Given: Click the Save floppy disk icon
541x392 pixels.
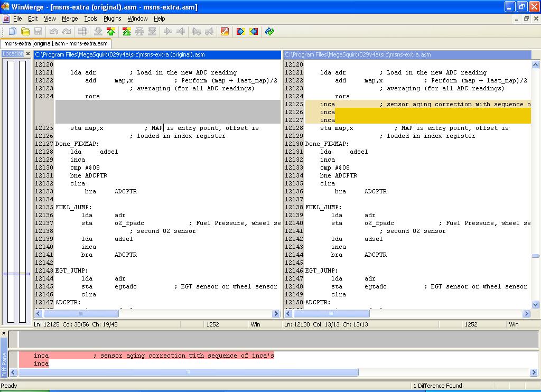Looking at the screenshot, I should coord(38,32).
